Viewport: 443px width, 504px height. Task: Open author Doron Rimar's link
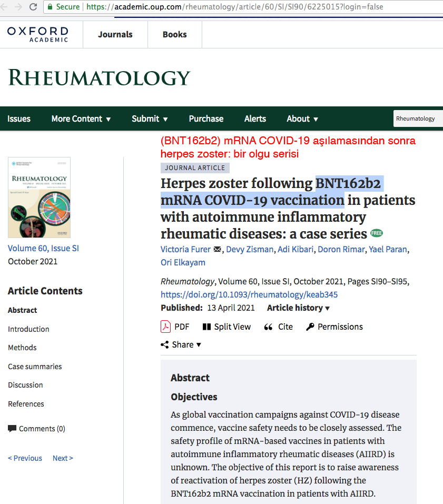tap(341, 249)
